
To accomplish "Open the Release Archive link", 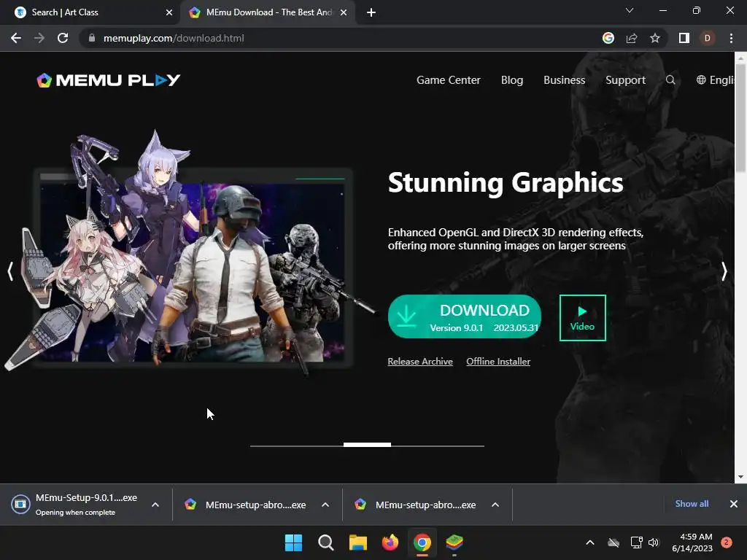I will coord(420,362).
